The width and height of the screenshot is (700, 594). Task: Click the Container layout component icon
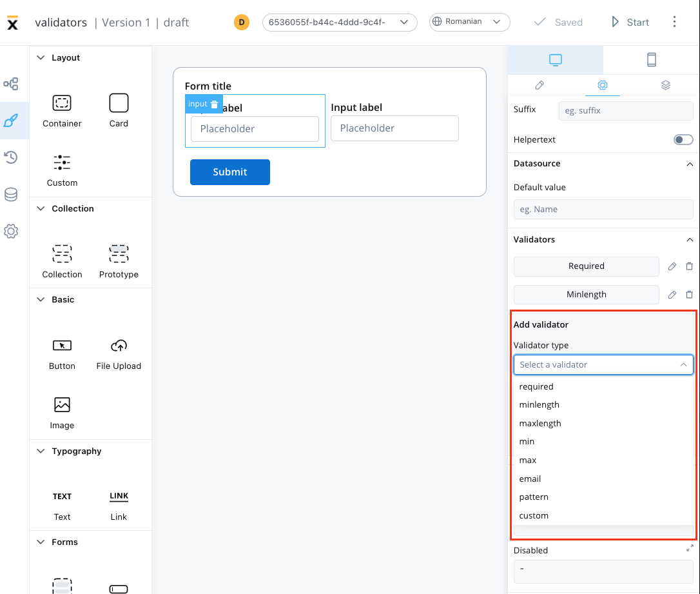62,103
